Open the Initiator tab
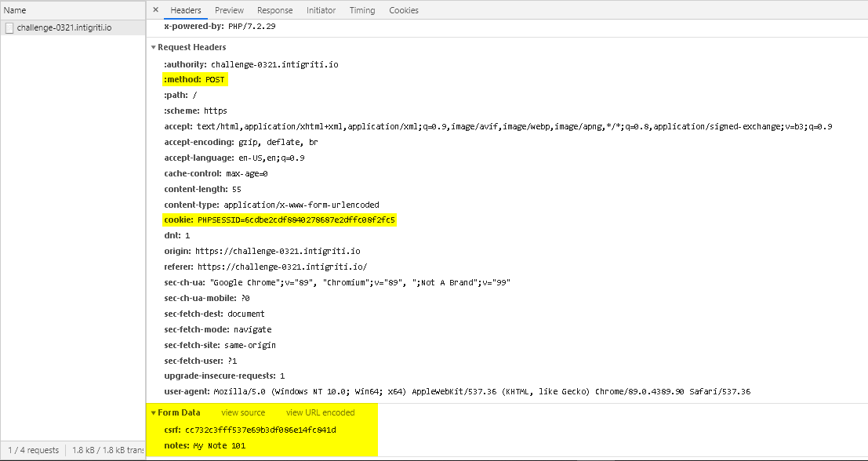868x461 pixels. click(x=321, y=10)
